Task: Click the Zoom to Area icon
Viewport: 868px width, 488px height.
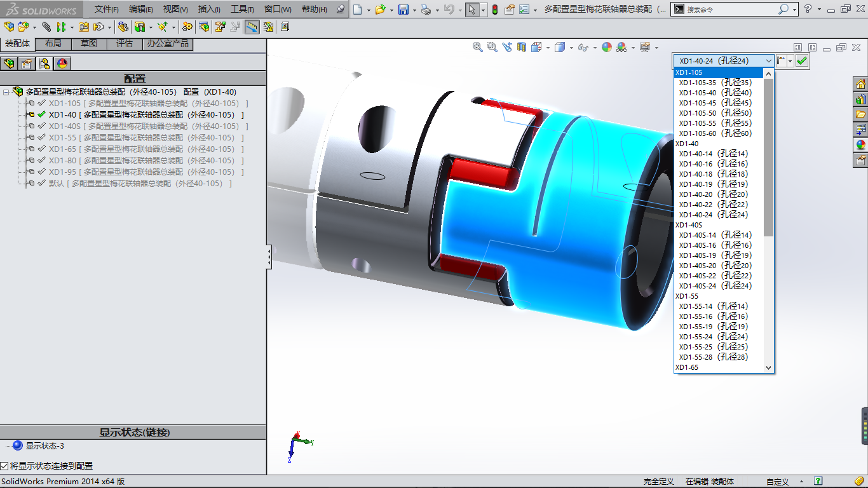Action: click(492, 47)
